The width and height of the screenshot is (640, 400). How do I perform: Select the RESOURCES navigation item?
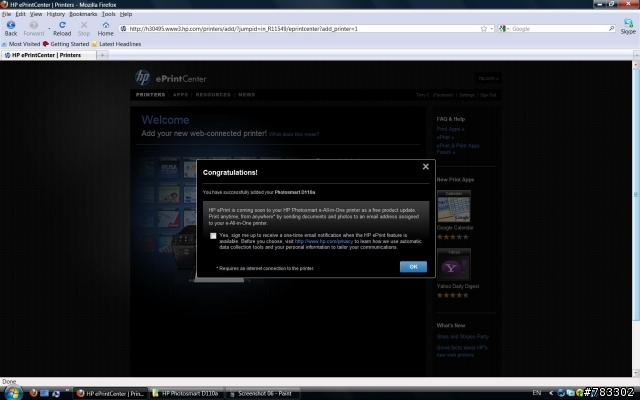(x=213, y=95)
